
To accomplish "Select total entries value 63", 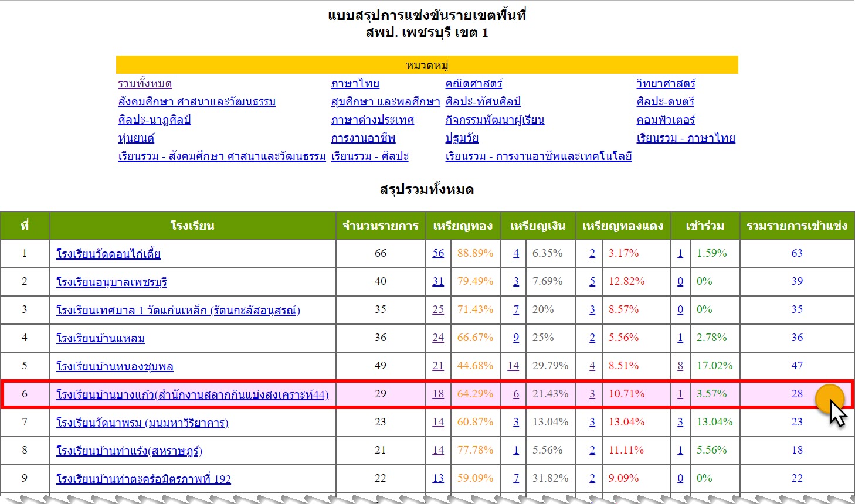I will tap(797, 253).
